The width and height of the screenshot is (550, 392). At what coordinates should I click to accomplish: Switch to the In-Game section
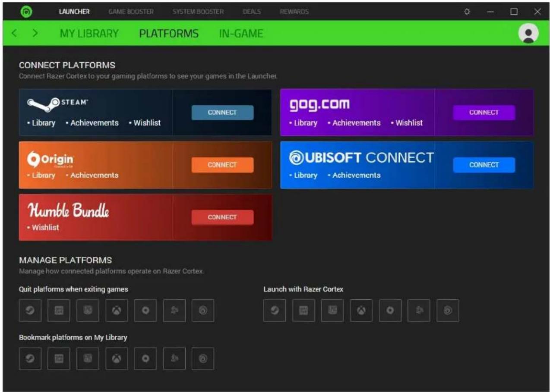(241, 34)
